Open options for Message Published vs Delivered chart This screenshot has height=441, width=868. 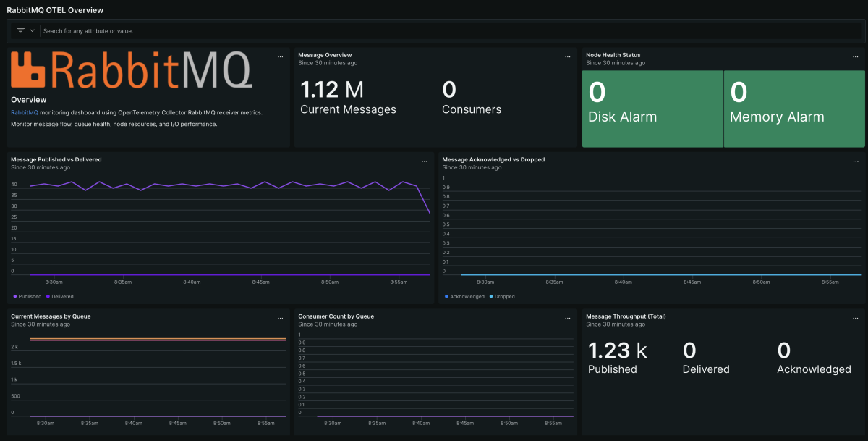coord(425,161)
